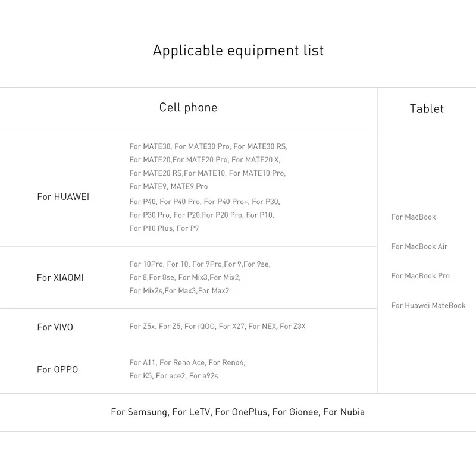The height and width of the screenshot is (476, 476).
Task: Click the 'For HUAWEI' row label
Action: point(63,197)
